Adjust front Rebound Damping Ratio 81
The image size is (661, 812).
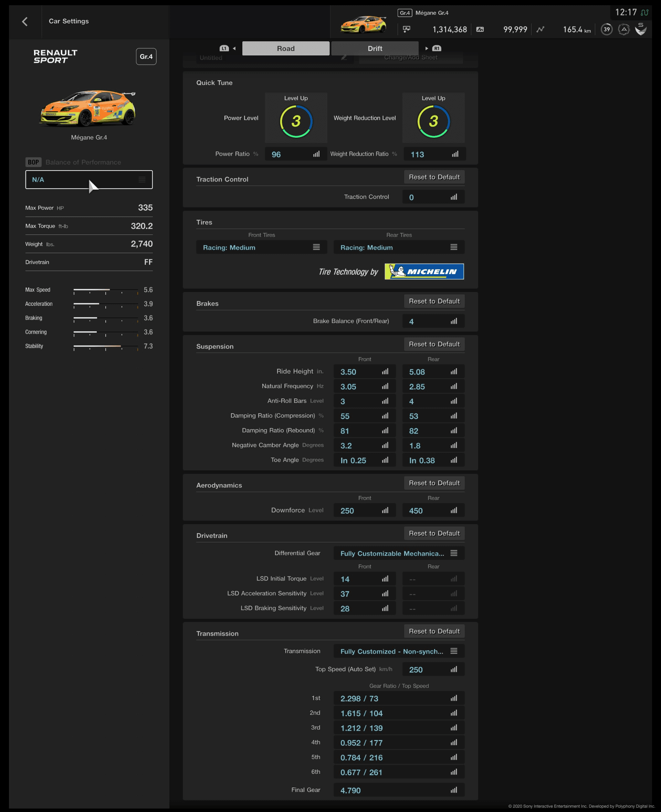[x=365, y=431]
